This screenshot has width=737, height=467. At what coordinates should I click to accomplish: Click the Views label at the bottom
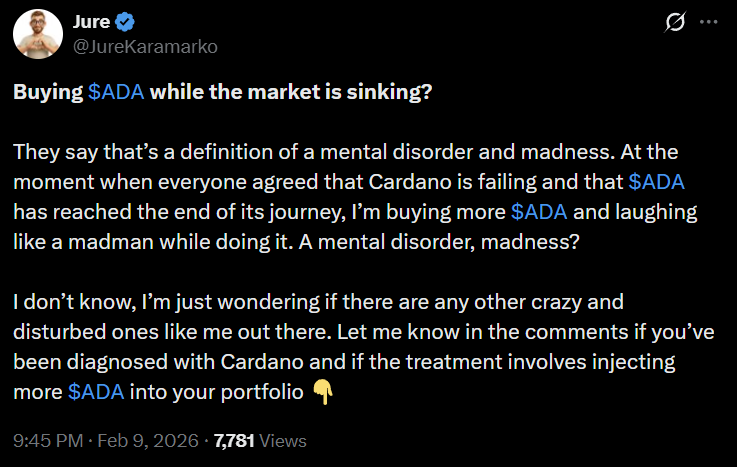pyautogui.click(x=285, y=440)
